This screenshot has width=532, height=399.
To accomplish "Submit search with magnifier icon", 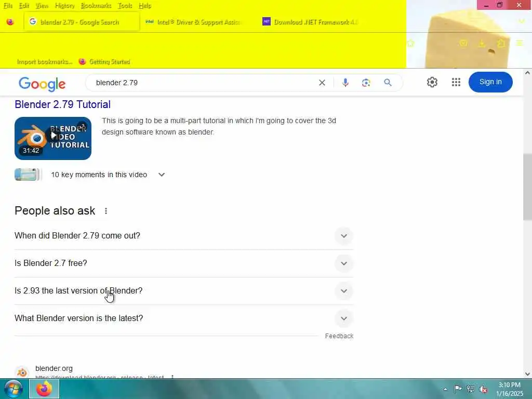I will pyautogui.click(x=388, y=83).
